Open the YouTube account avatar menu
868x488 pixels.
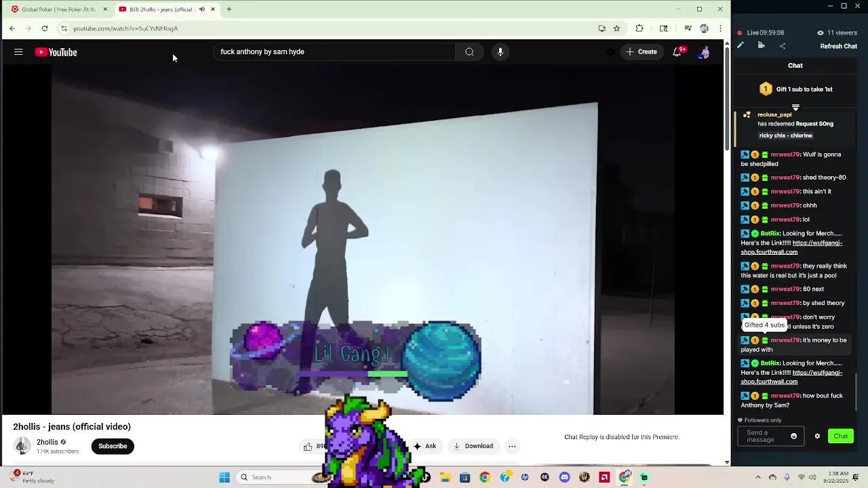point(704,52)
